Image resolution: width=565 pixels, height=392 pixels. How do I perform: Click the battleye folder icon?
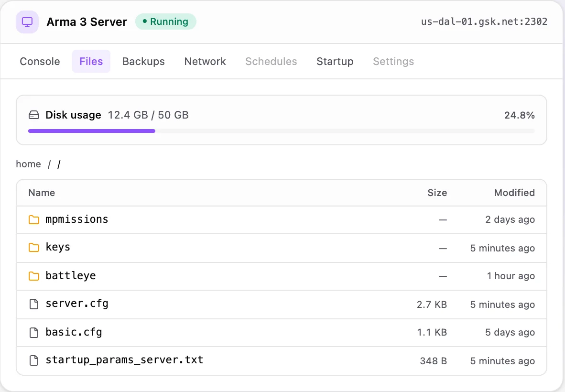[34, 276]
